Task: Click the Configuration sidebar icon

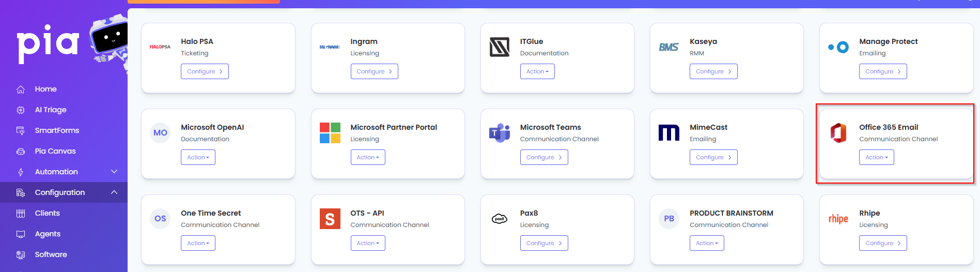Action: point(21,193)
